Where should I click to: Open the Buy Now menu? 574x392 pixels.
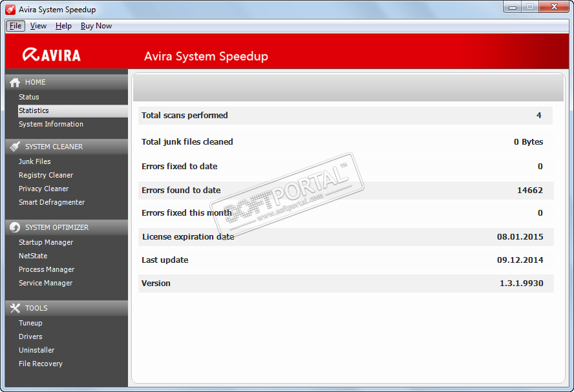pyautogui.click(x=96, y=26)
